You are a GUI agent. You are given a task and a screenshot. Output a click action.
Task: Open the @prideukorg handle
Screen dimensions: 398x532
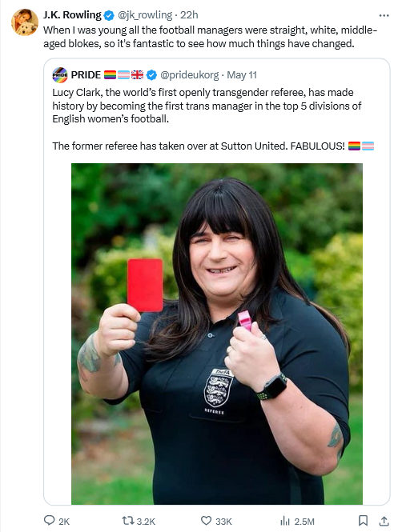point(190,75)
